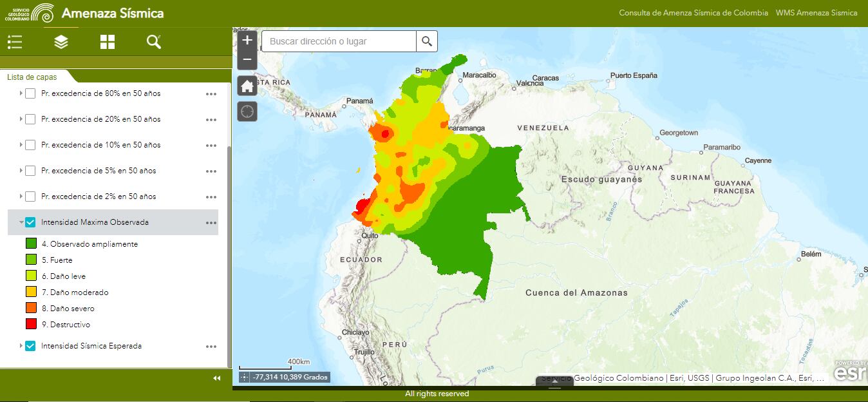868x402 pixels.
Task: Collapse sidebar with double-arrow control
Action: coord(216,378)
